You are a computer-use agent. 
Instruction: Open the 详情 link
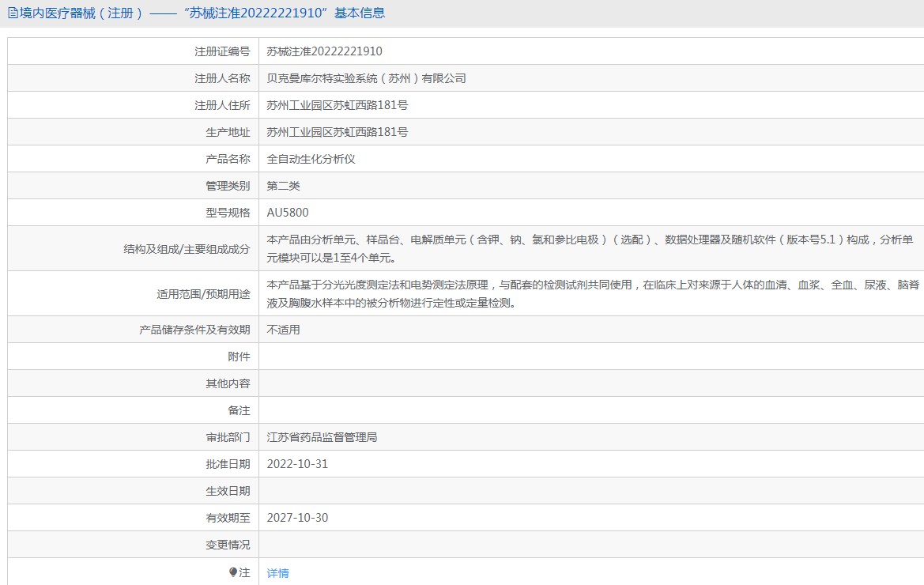tap(277, 573)
